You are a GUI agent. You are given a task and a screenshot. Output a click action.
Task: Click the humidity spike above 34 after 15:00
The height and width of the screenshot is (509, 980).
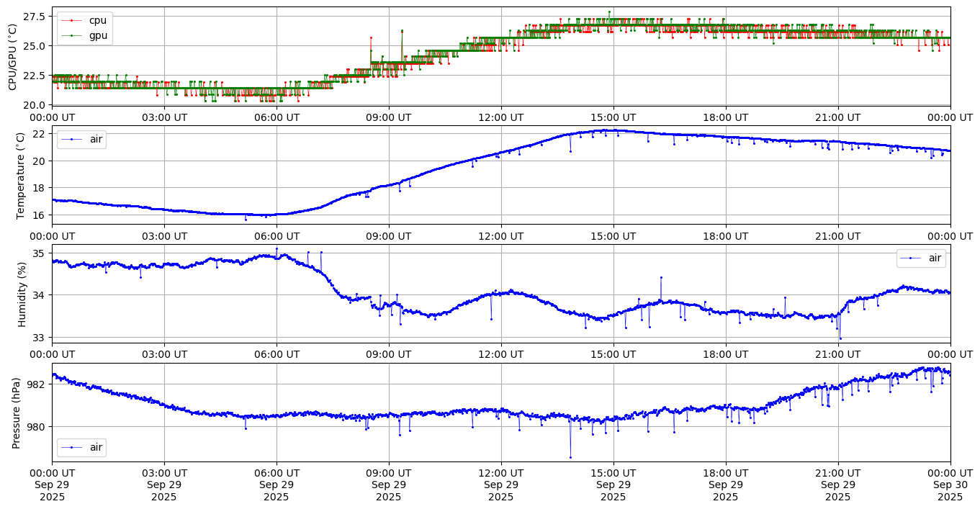[x=661, y=277]
